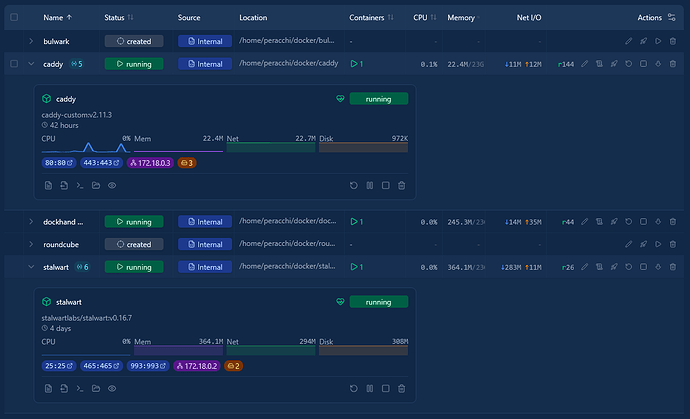
Task: Collapse the caddy stack row
Action: pyautogui.click(x=31, y=64)
